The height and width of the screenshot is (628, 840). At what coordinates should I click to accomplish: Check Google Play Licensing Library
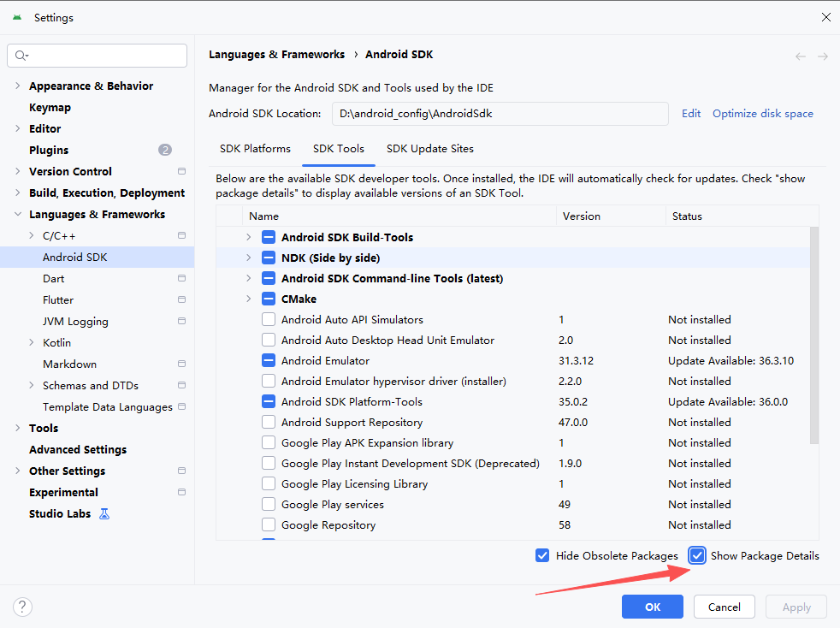[269, 484]
